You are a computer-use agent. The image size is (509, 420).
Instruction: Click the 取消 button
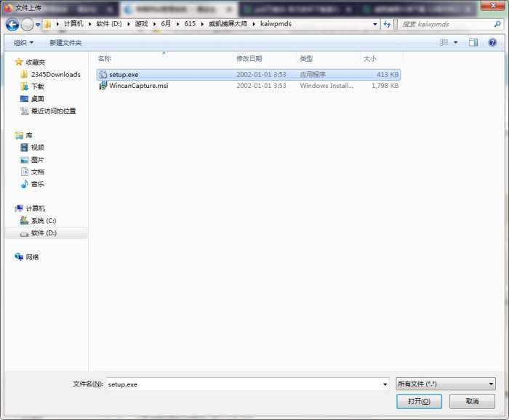(x=473, y=401)
